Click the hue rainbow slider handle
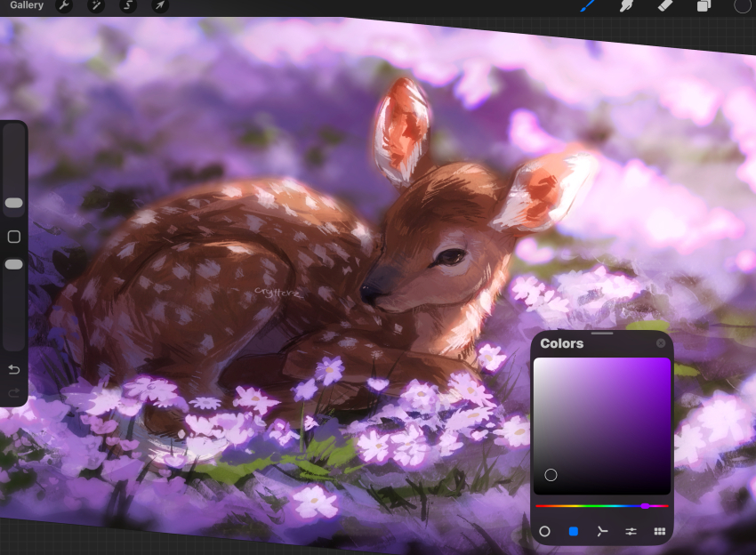Screen dimensions: 756x555 coord(646,506)
